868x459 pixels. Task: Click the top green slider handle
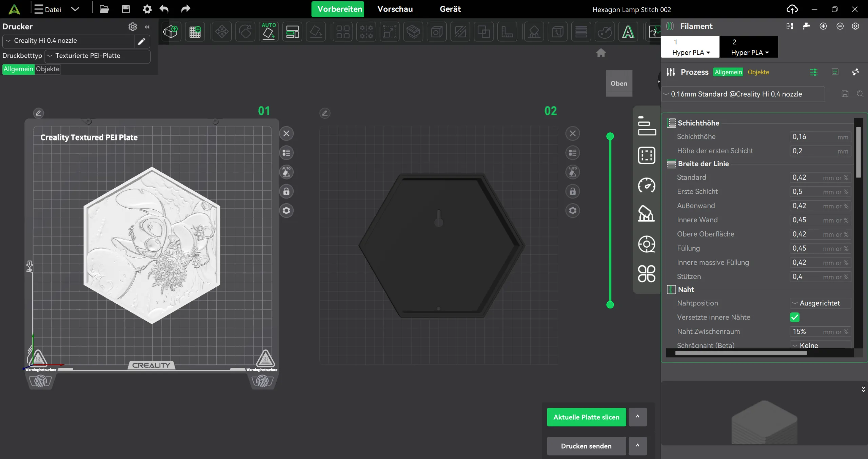tap(610, 136)
